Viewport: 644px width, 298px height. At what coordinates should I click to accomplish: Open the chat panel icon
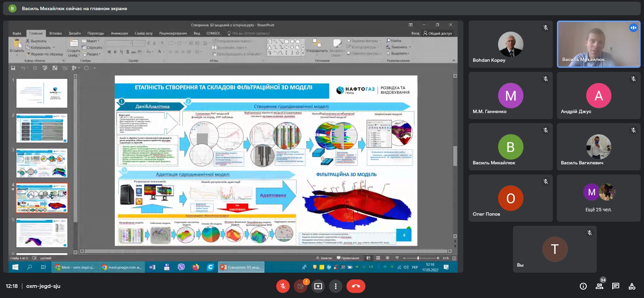616,286
